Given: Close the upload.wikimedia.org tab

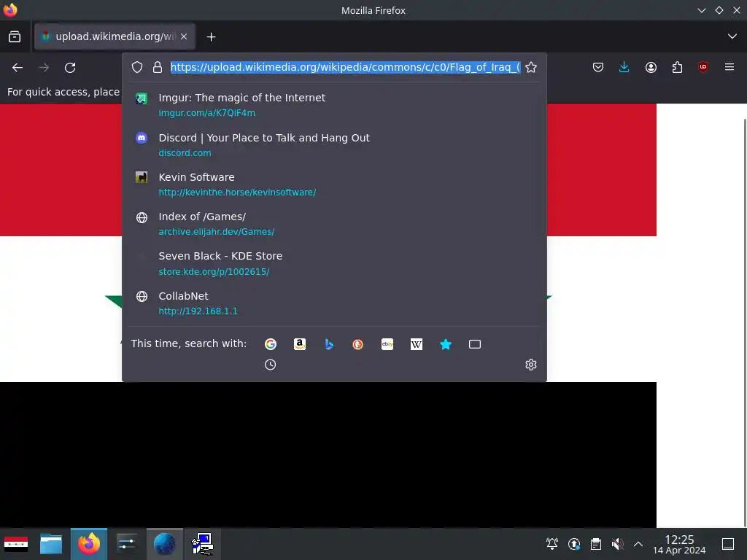Looking at the screenshot, I should [184, 36].
